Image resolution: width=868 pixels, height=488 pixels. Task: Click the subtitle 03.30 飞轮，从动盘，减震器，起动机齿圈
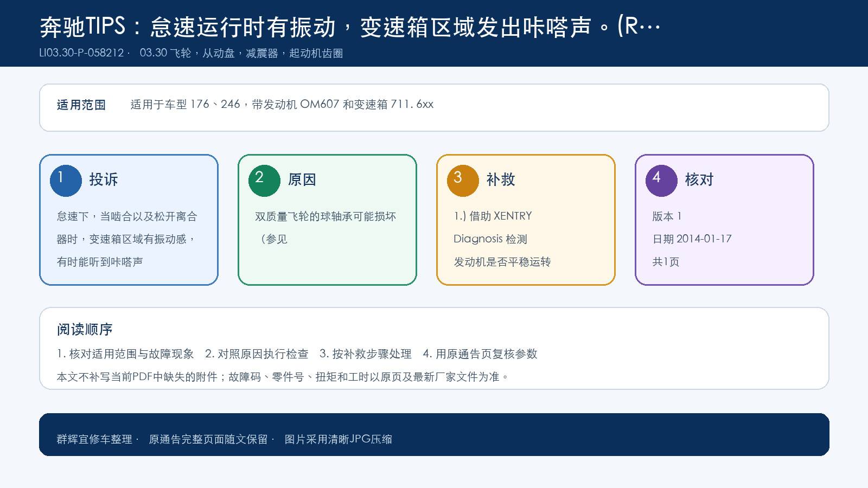click(241, 53)
